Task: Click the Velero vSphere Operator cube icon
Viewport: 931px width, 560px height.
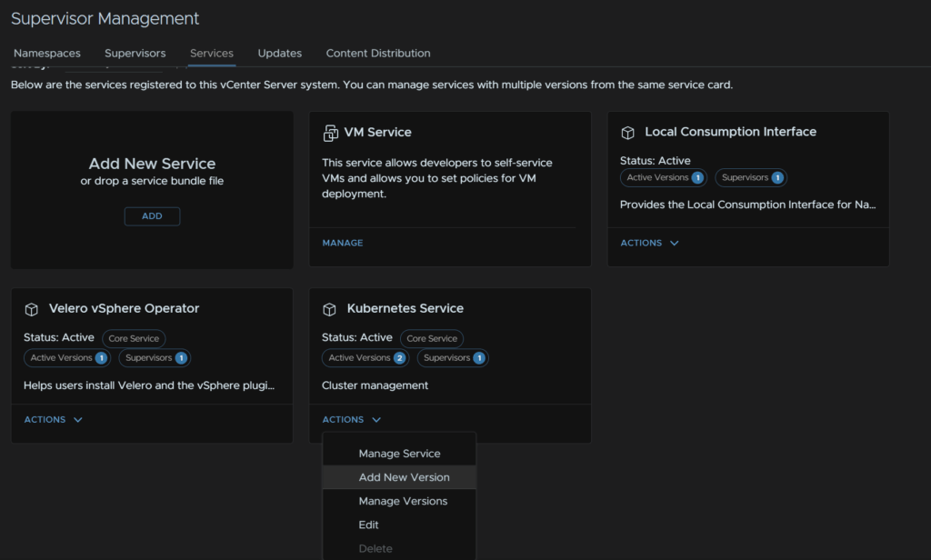Action: [32, 309]
